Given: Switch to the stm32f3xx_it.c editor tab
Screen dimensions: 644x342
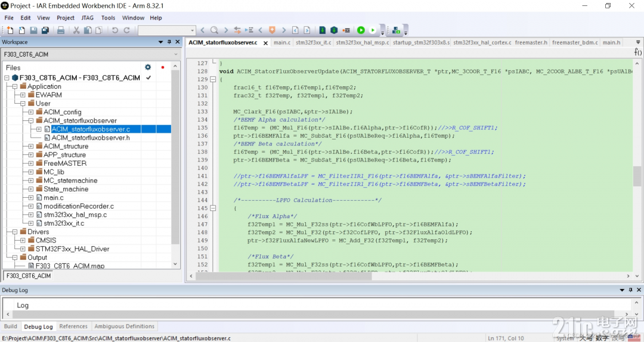Looking at the screenshot, I should click(314, 42).
